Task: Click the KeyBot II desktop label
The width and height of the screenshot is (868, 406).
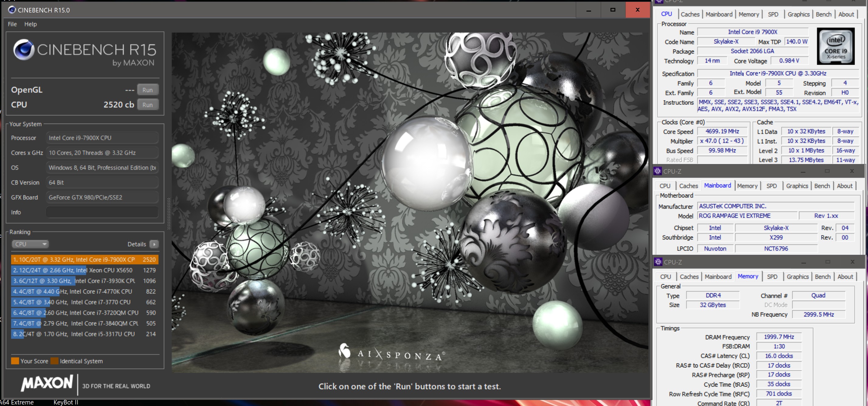Action: [x=66, y=402]
